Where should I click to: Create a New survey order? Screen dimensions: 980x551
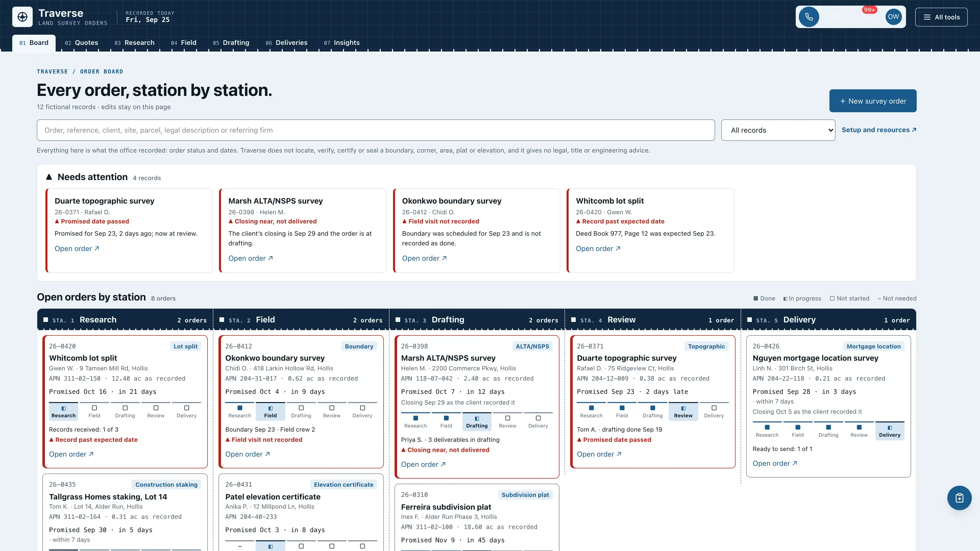point(873,101)
